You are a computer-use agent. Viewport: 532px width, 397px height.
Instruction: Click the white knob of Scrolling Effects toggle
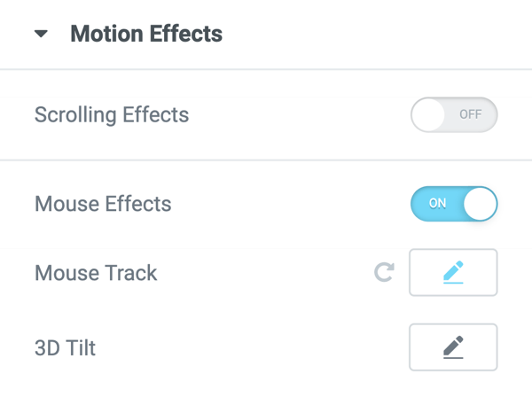(428, 115)
